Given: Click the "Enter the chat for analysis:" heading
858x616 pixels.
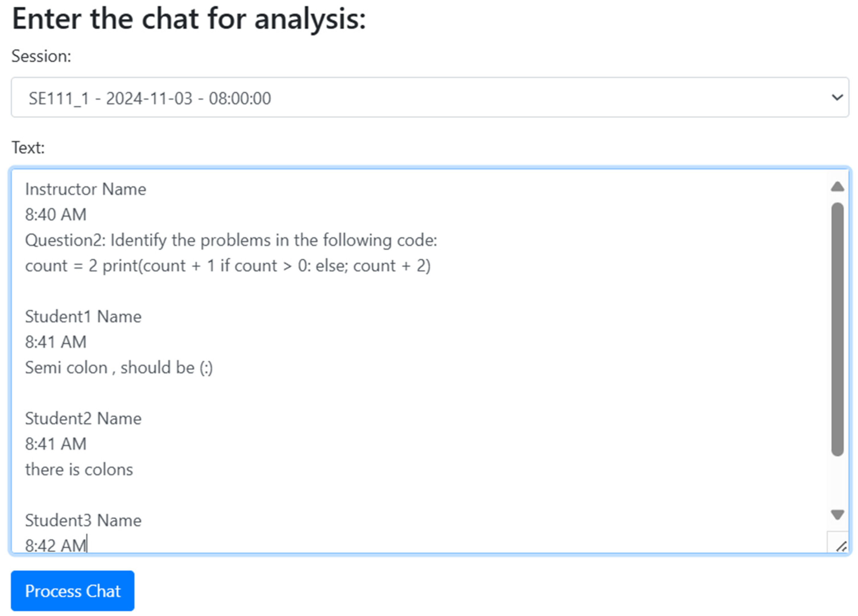Looking at the screenshot, I should 189,19.
